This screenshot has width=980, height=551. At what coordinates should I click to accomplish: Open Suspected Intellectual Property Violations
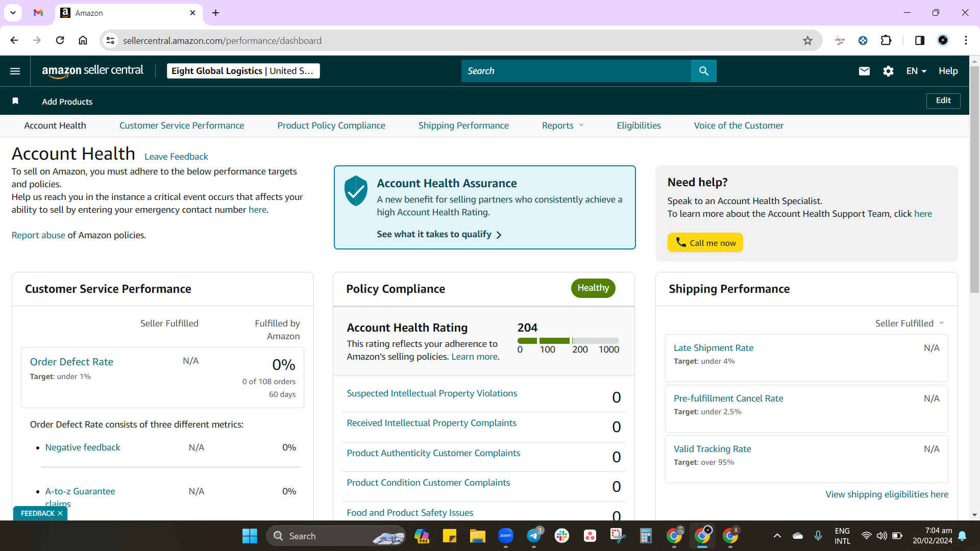[x=432, y=393]
